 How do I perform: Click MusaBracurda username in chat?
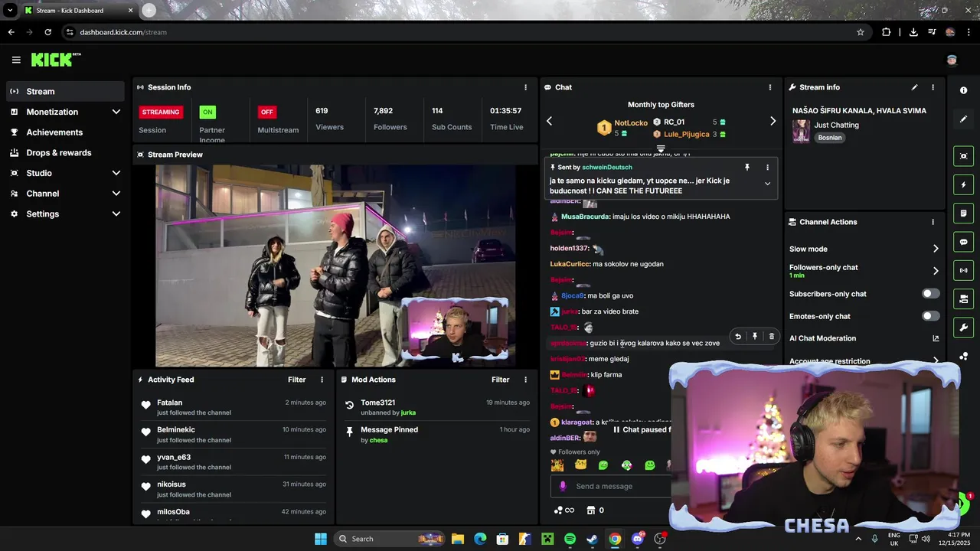click(x=585, y=217)
